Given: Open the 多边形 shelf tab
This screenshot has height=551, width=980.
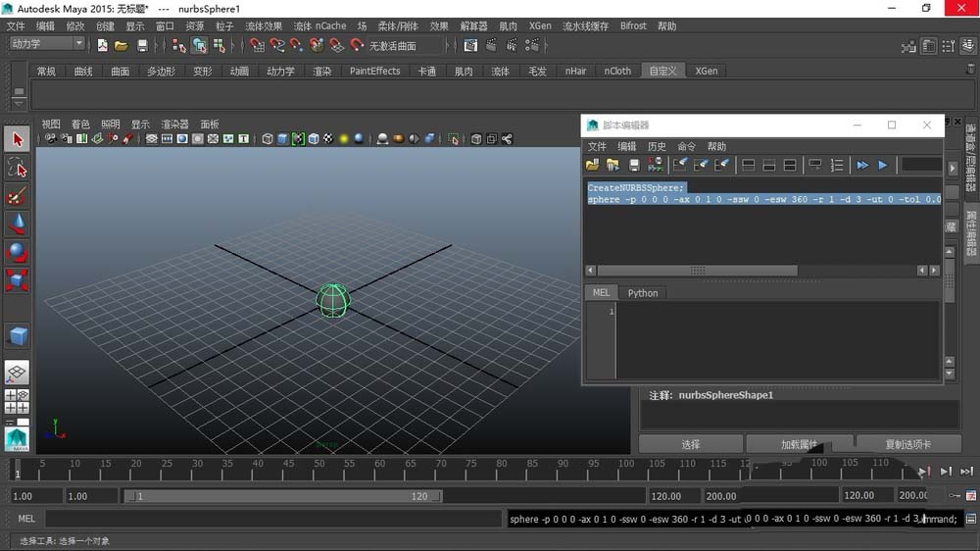Looking at the screenshot, I should tap(161, 71).
